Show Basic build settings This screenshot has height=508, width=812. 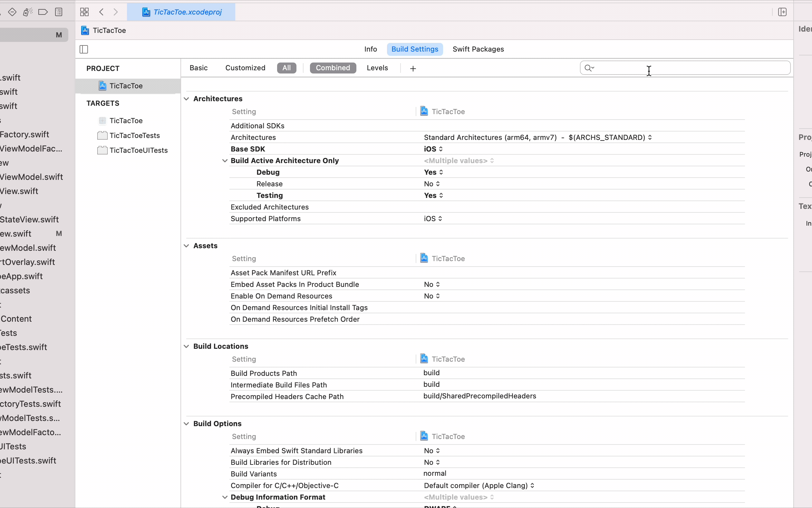198,68
